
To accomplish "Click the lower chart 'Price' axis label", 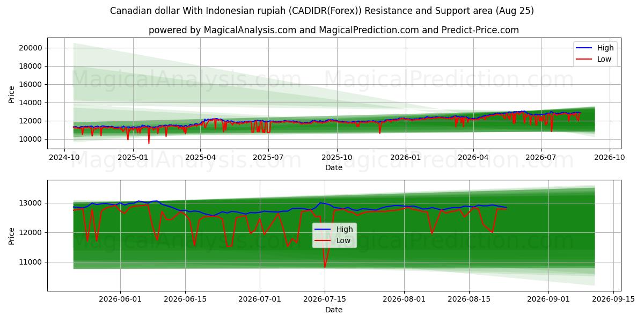I will tap(12, 236).
